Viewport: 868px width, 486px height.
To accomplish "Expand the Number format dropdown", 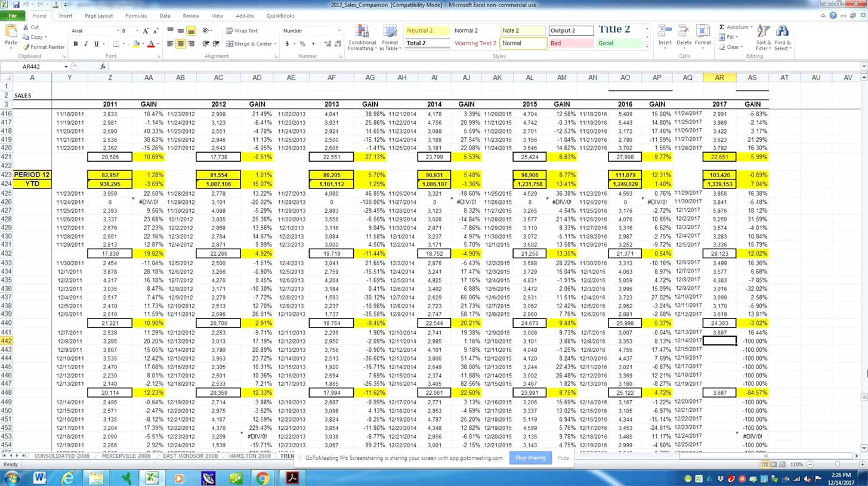I will click(339, 31).
